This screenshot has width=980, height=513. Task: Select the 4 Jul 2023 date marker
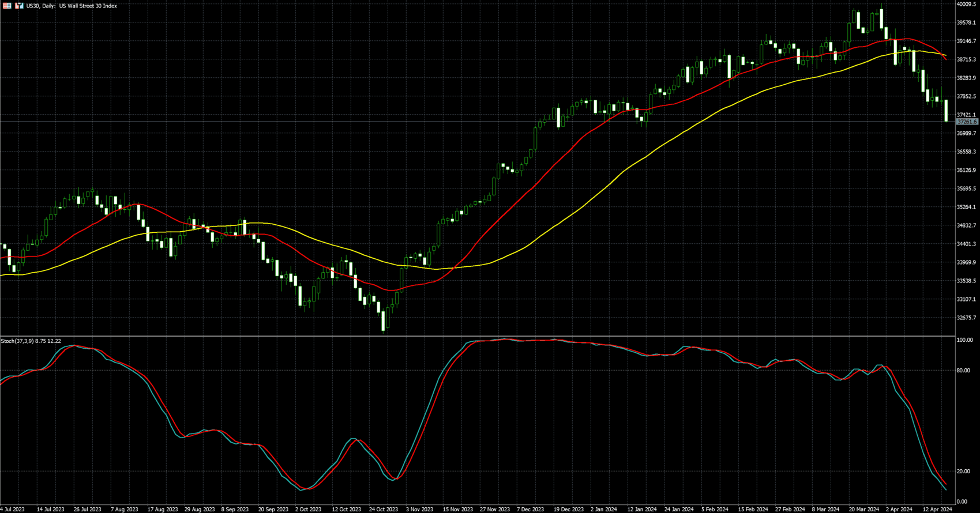pyautogui.click(x=13, y=509)
